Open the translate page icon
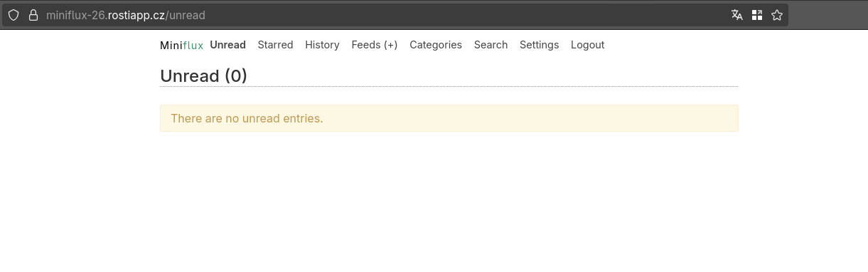This screenshot has width=868, height=272. (x=737, y=15)
